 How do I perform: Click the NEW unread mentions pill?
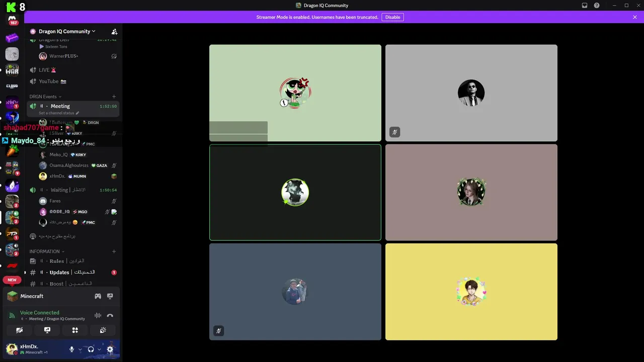[x=12, y=280]
